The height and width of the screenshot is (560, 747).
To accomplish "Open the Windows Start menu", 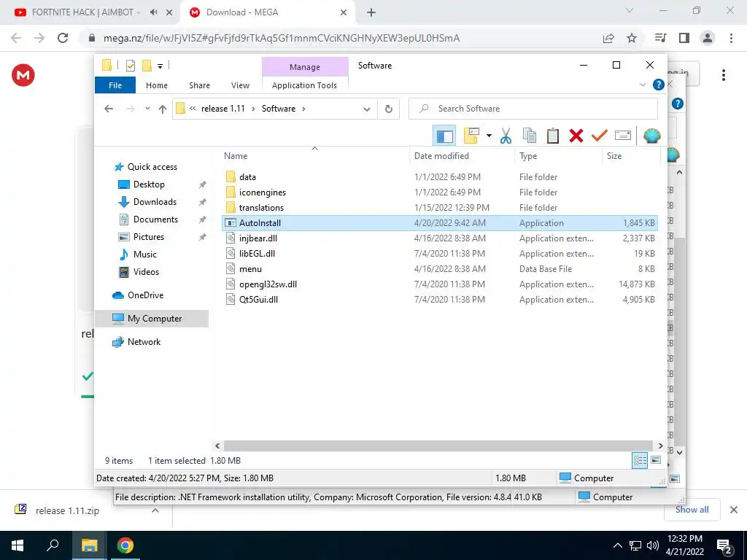I will (x=18, y=545).
